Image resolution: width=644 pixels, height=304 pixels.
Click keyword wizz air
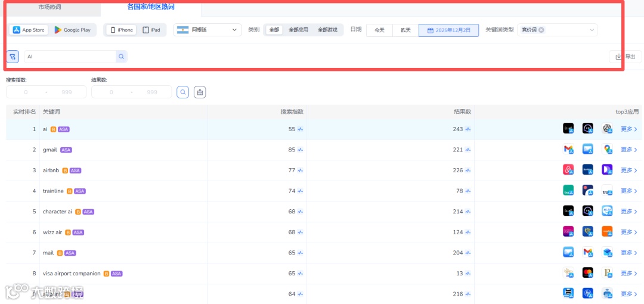click(52, 232)
